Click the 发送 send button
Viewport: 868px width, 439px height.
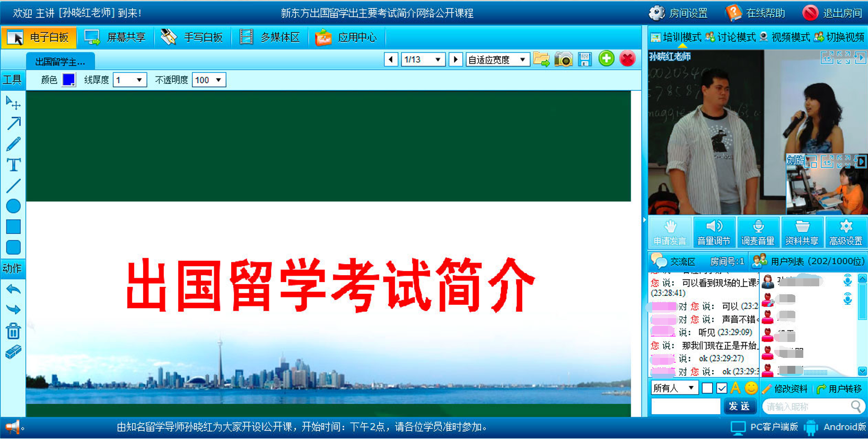click(x=739, y=407)
